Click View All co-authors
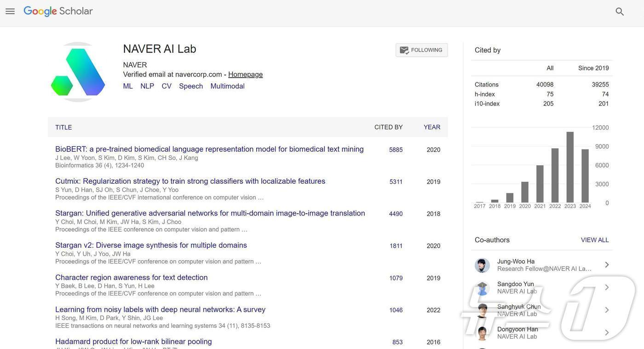 [595, 240]
